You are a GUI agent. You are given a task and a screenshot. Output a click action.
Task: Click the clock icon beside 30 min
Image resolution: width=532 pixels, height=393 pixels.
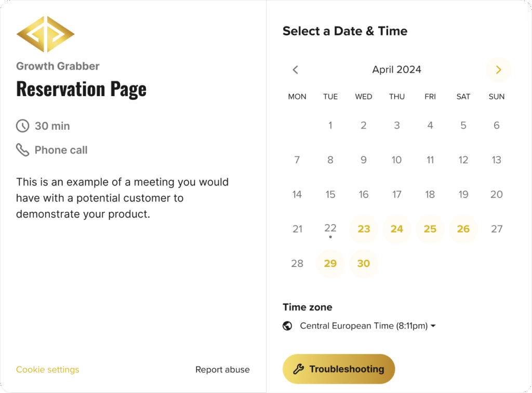click(22, 126)
